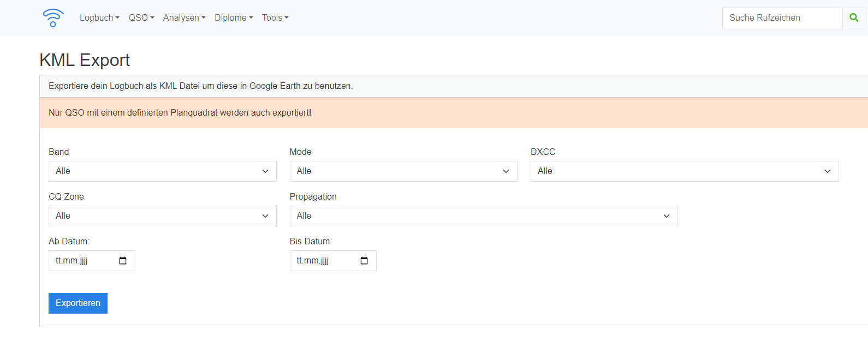Open the QSO menu
The image size is (868, 342).
click(x=141, y=18)
